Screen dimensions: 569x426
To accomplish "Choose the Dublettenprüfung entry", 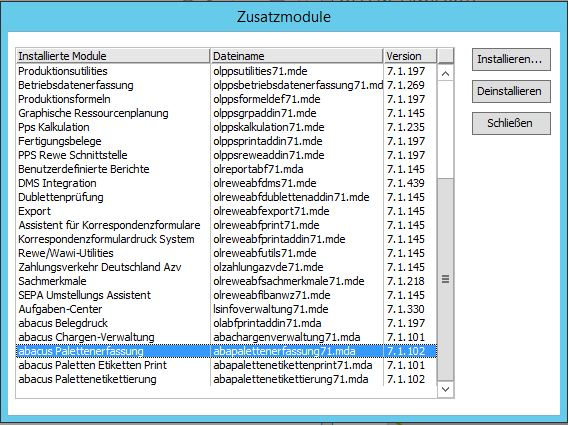I will [226, 197].
